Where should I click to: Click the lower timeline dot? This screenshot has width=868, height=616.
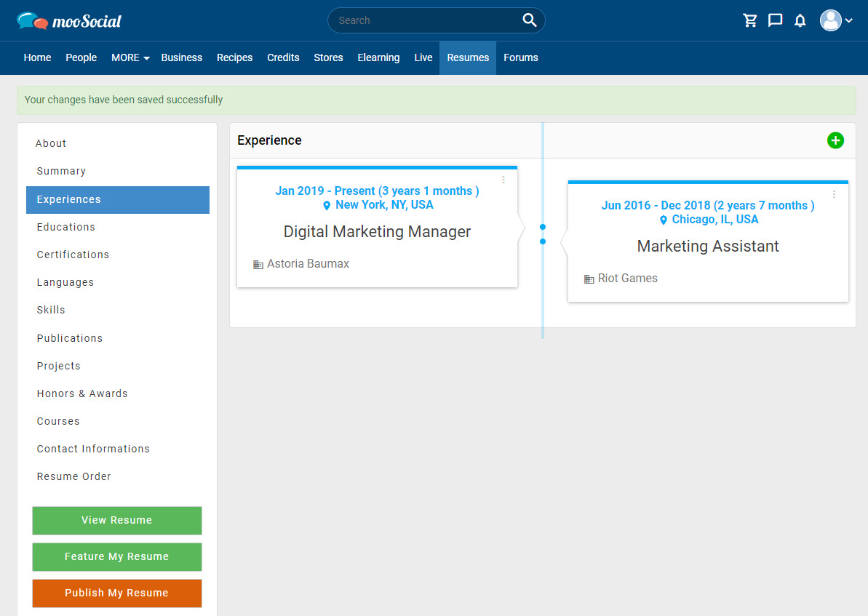coord(543,241)
